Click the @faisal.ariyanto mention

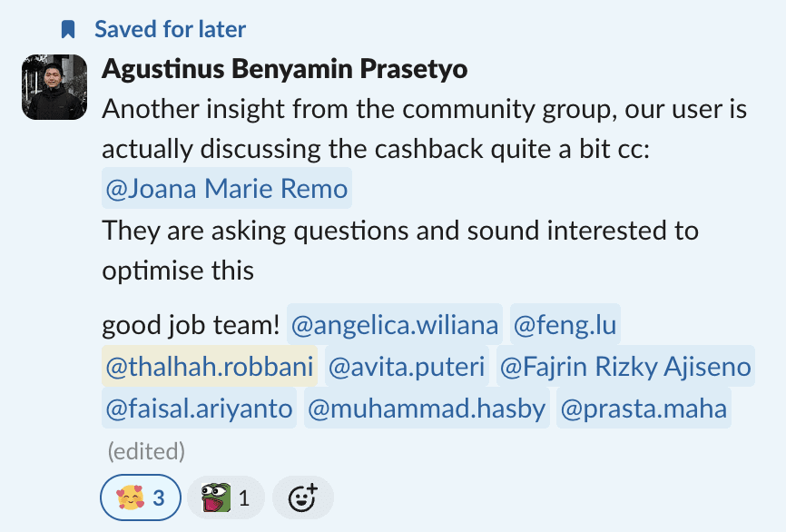tap(199, 409)
